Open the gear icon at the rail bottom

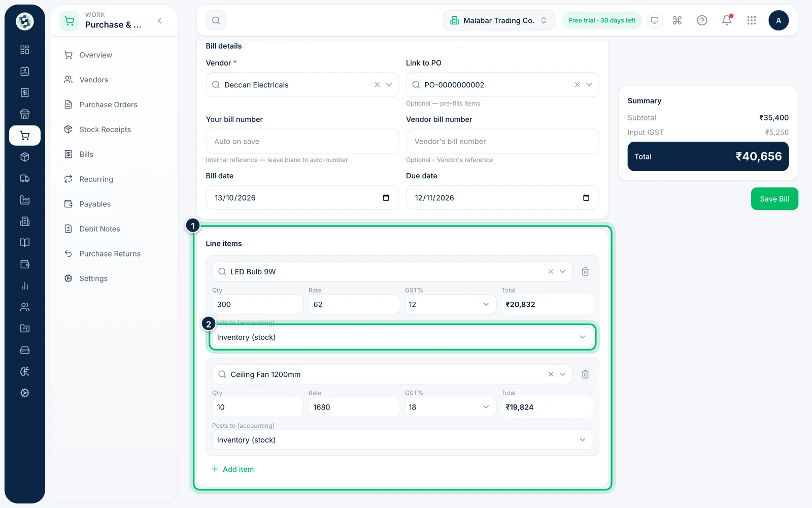point(24,393)
